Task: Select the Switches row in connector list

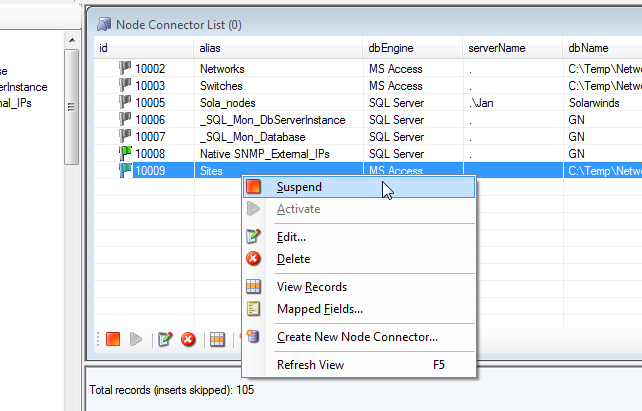Action: tap(222, 86)
